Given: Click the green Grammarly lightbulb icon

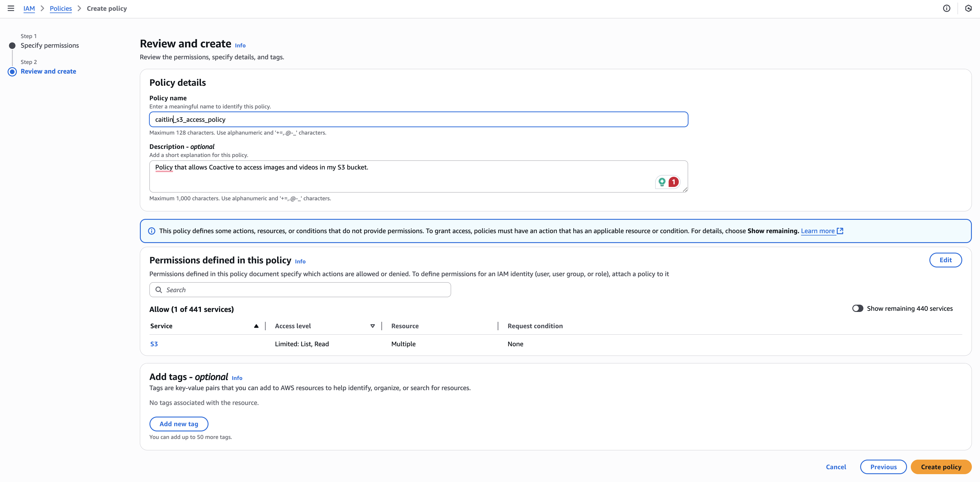Looking at the screenshot, I should click(x=662, y=182).
